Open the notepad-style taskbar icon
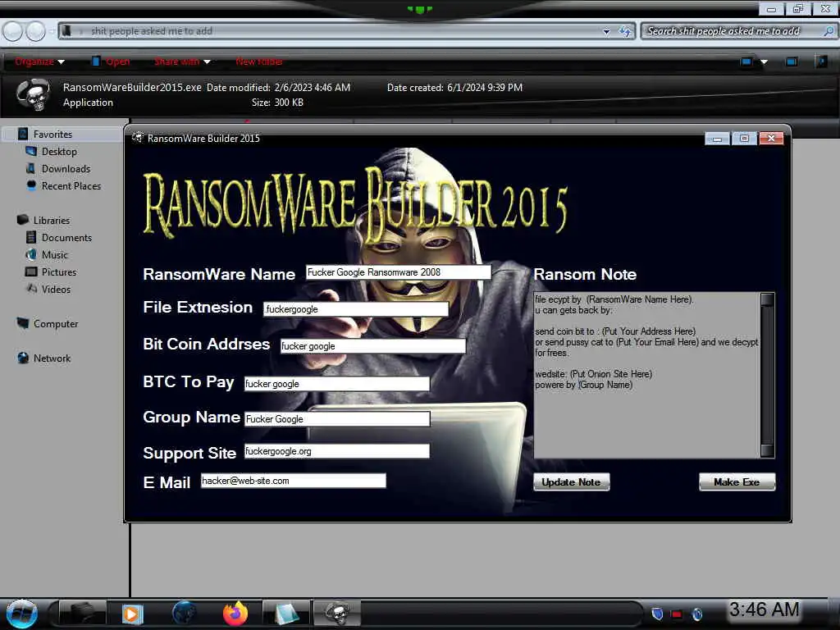This screenshot has height=630, width=840. pyautogui.click(x=286, y=614)
